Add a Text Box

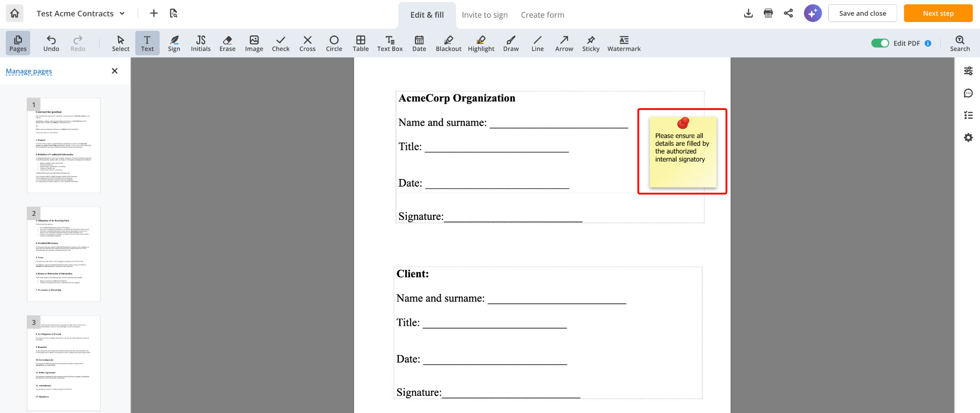click(x=390, y=43)
